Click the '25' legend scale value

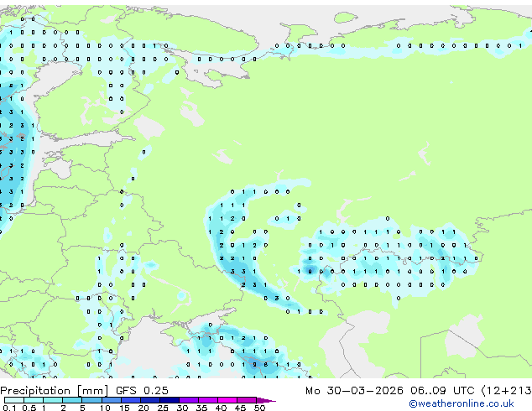(163, 408)
